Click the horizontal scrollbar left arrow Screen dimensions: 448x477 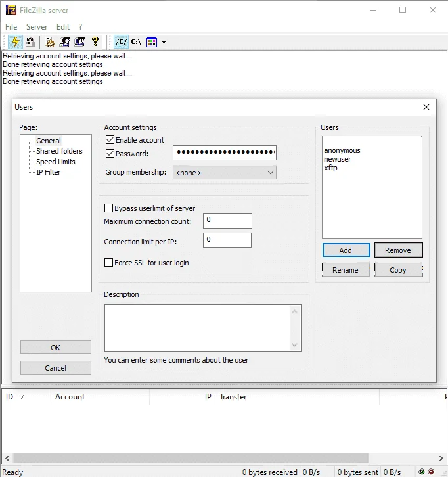(7, 458)
